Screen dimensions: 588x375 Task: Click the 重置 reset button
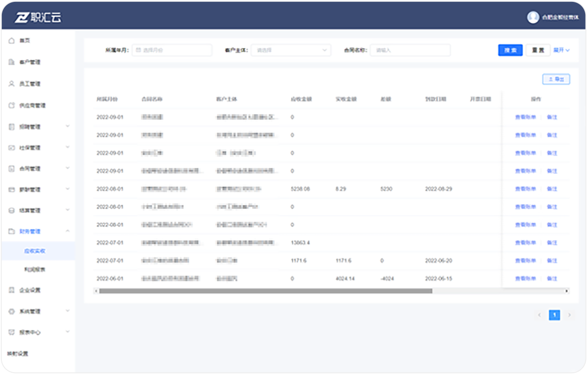(x=538, y=50)
